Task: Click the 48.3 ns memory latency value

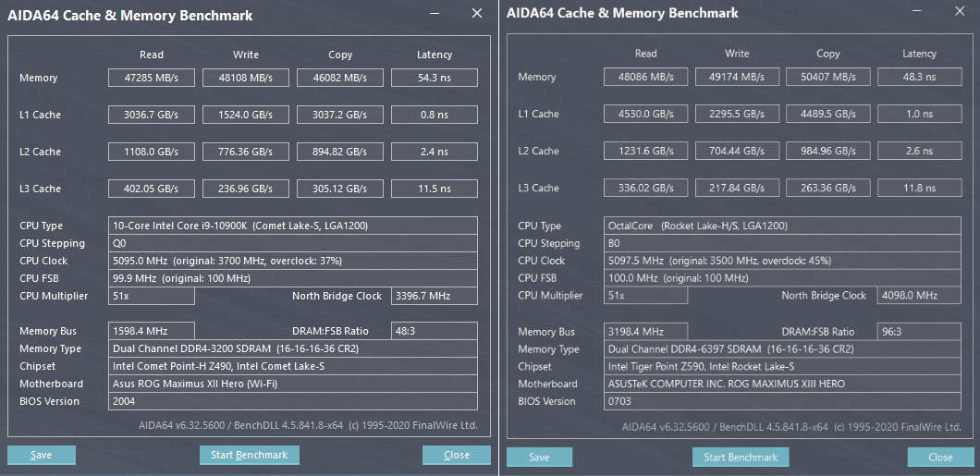Action: click(919, 77)
